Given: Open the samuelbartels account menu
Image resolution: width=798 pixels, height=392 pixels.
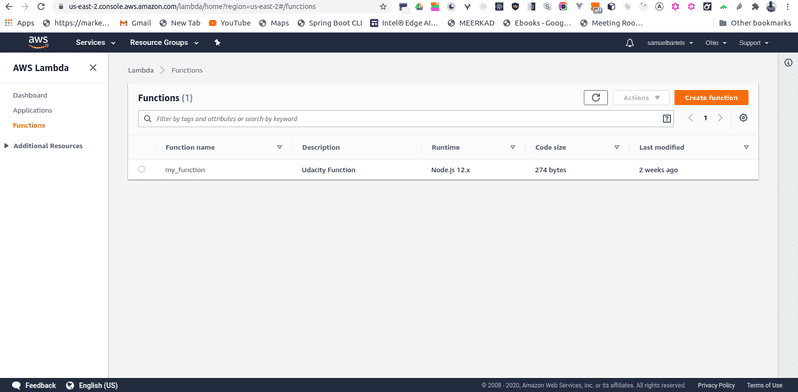Looking at the screenshot, I should point(670,43).
